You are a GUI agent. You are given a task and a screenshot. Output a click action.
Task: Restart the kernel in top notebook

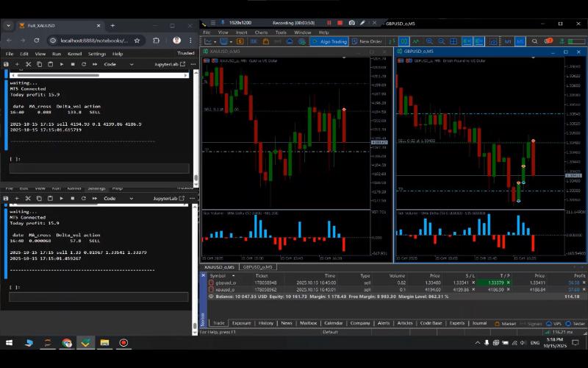click(x=84, y=64)
